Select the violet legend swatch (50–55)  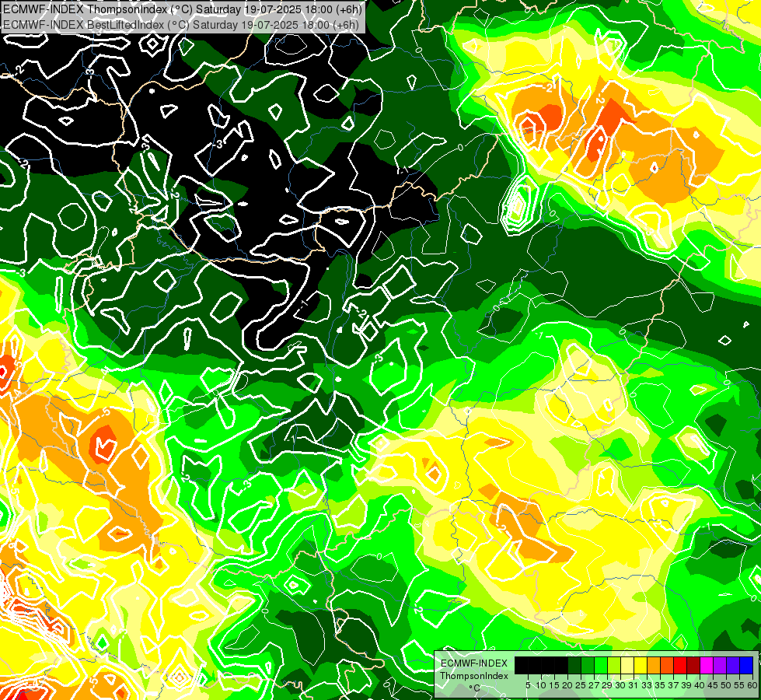coord(733,665)
